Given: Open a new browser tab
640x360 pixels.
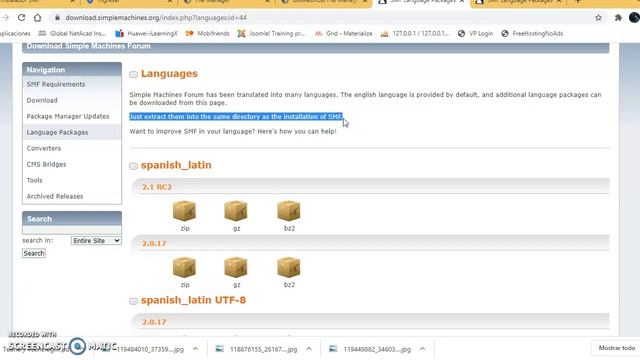Looking at the screenshot, I should (578, 2).
